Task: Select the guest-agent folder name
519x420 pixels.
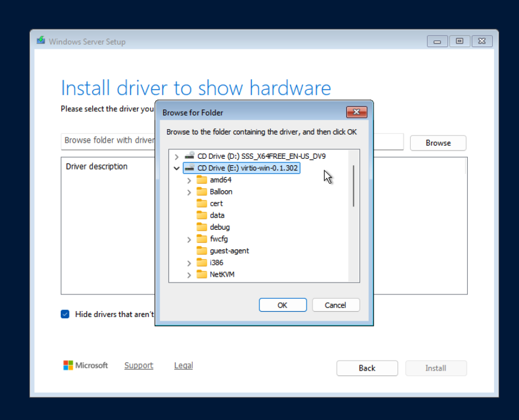Action: (x=229, y=251)
